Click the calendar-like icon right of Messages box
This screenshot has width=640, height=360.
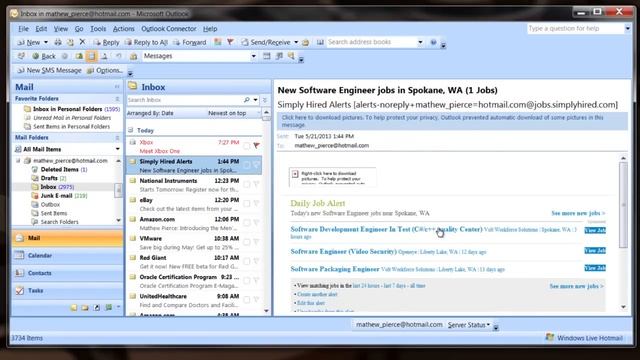(x=267, y=56)
